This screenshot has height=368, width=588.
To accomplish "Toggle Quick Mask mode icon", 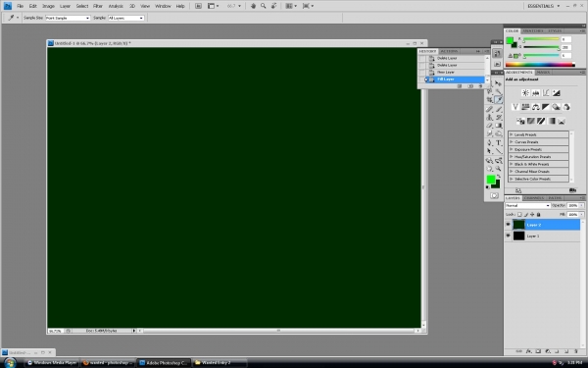I will [494, 195].
